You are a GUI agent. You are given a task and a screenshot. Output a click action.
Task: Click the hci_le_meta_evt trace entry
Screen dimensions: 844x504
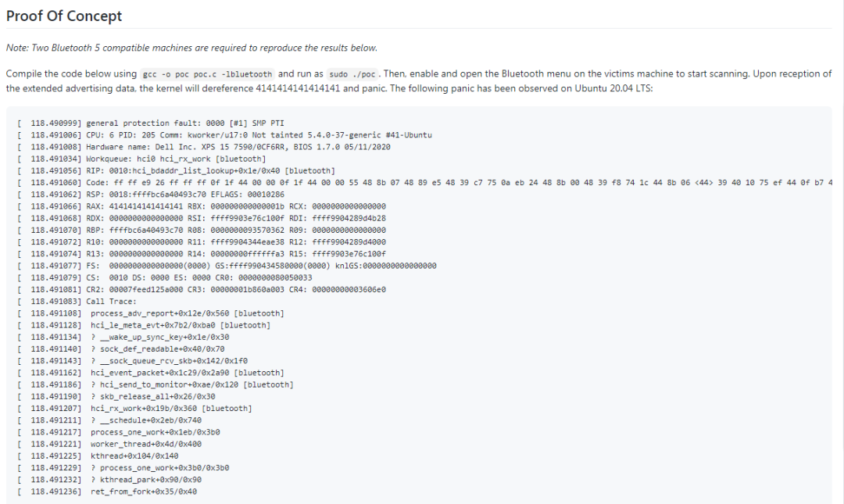[x=181, y=325]
